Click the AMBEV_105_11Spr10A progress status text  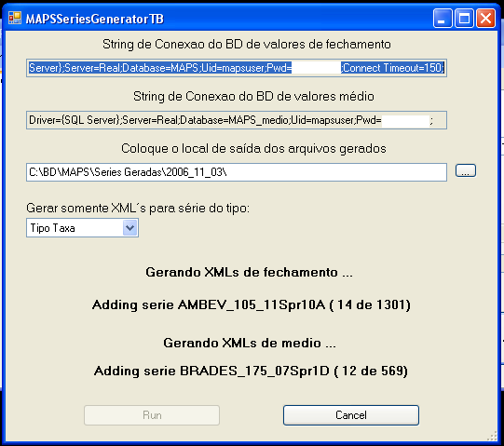pos(252,304)
